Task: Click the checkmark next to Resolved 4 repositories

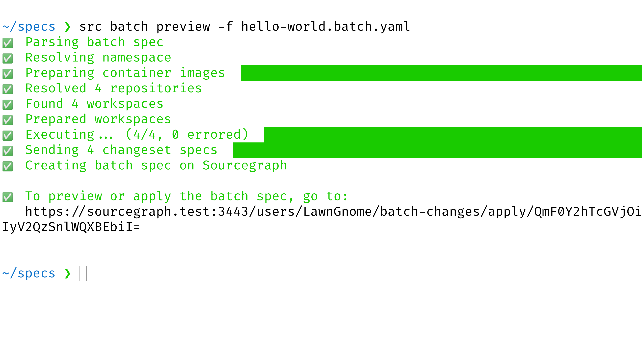Action: click(8, 89)
